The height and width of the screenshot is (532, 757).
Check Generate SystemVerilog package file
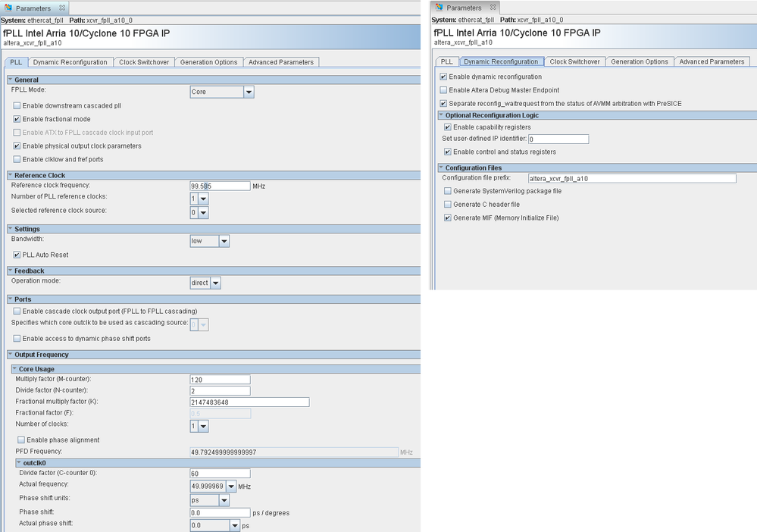coord(448,191)
